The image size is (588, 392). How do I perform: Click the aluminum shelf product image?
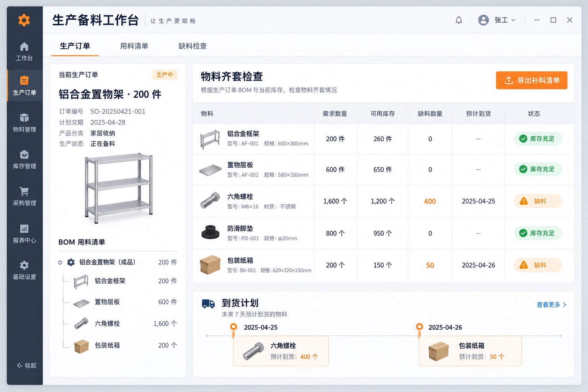point(119,188)
